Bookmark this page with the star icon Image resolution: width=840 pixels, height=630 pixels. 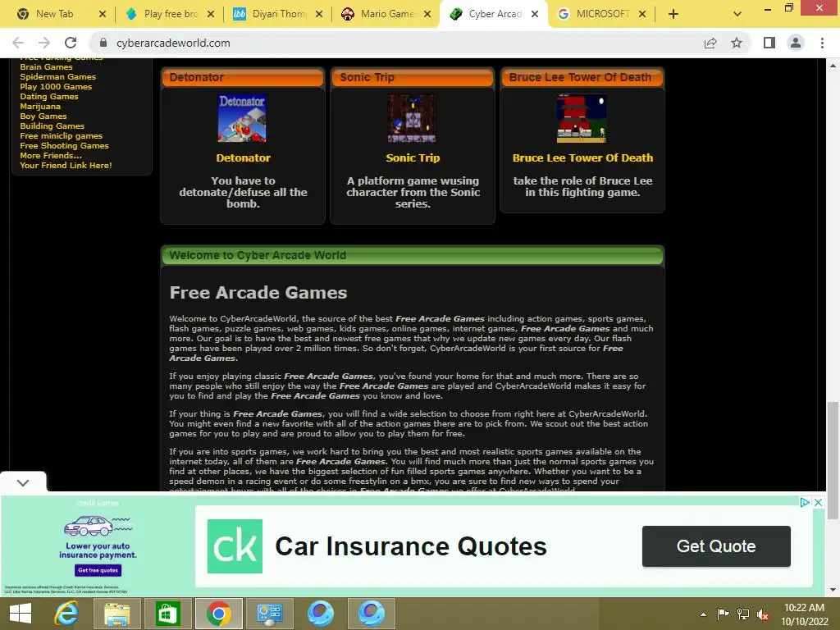coord(737,43)
